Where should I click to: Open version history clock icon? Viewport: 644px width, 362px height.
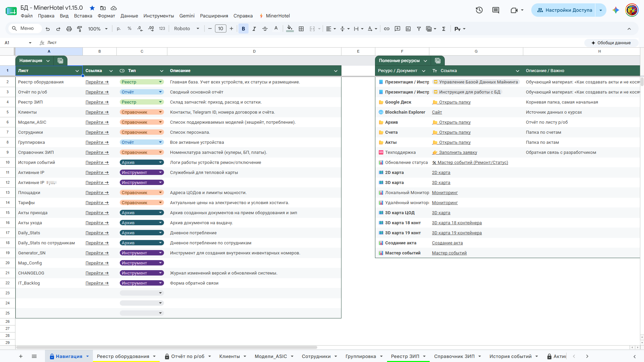(x=479, y=10)
